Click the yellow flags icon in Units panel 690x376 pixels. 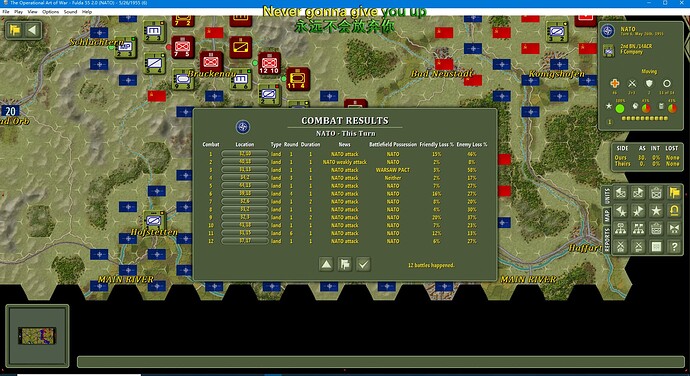point(674,193)
